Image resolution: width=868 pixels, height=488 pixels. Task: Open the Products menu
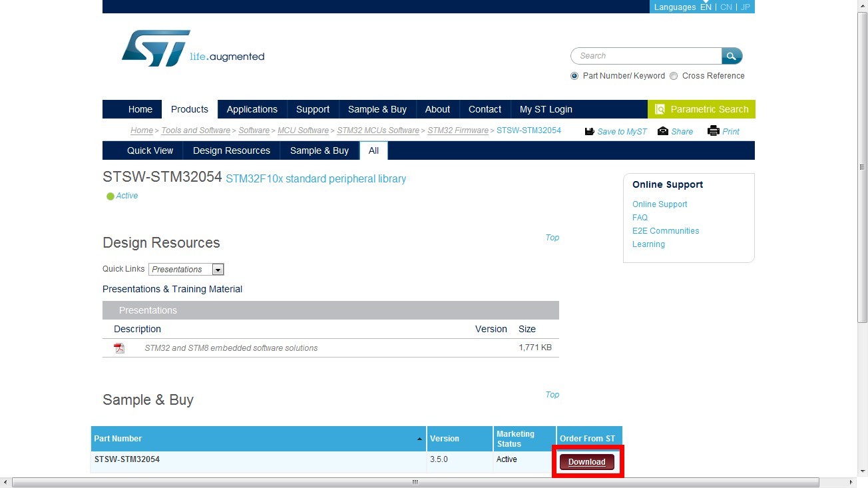click(190, 109)
